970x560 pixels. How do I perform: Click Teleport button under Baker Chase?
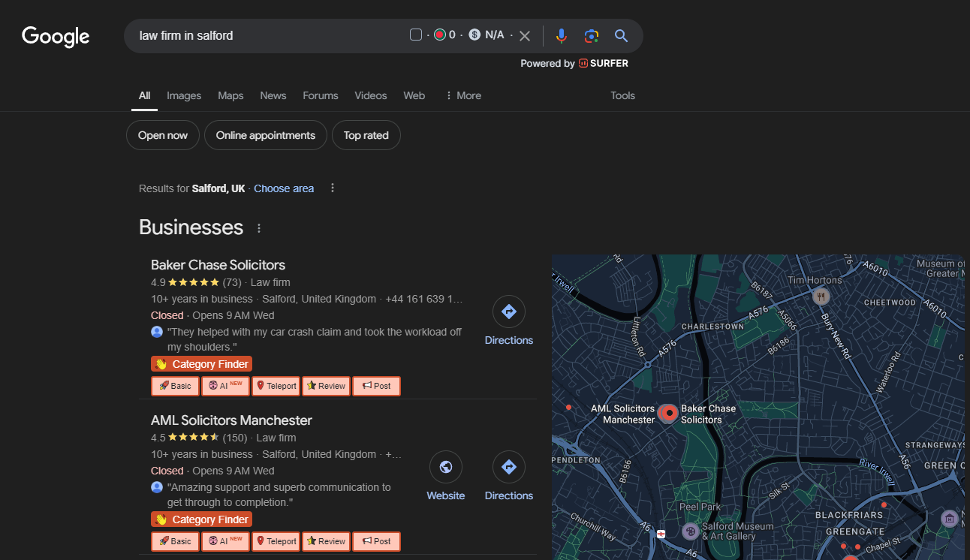click(x=276, y=386)
